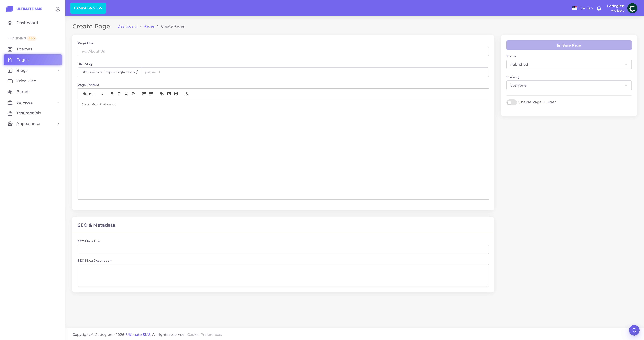Viewport: 644px width, 340px height.
Task: Open the Status dropdown showing Published
Action: (569, 65)
